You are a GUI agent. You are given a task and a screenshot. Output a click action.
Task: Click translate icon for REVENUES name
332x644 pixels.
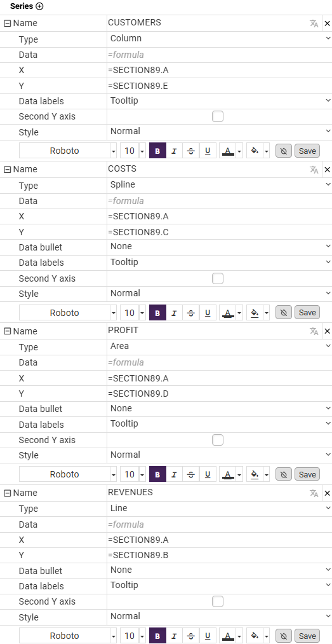point(314,493)
